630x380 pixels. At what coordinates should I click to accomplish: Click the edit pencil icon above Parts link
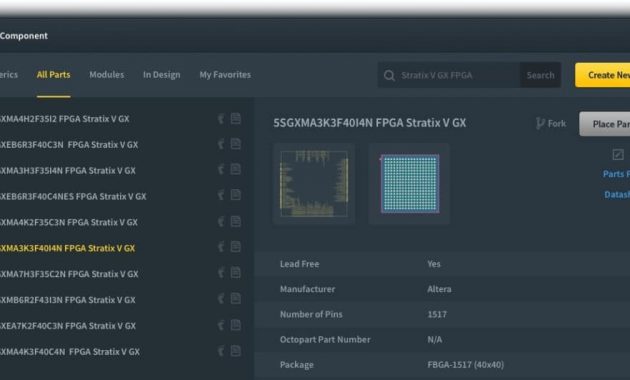point(618,154)
